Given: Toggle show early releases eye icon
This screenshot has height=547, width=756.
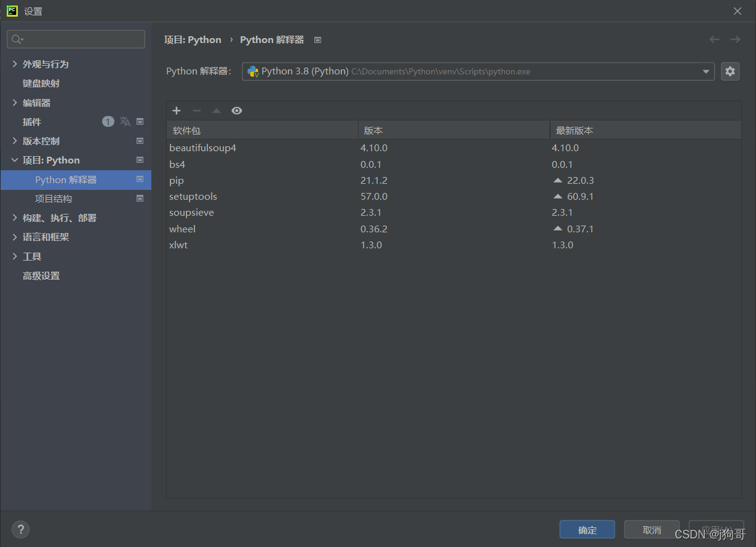Looking at the screenshot, I should coord(237,111).
